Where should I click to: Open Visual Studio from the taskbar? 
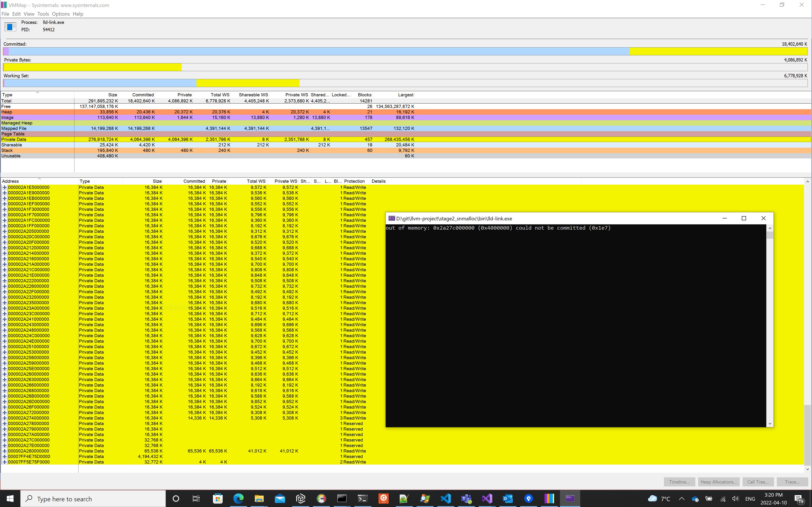click(487, 499)
